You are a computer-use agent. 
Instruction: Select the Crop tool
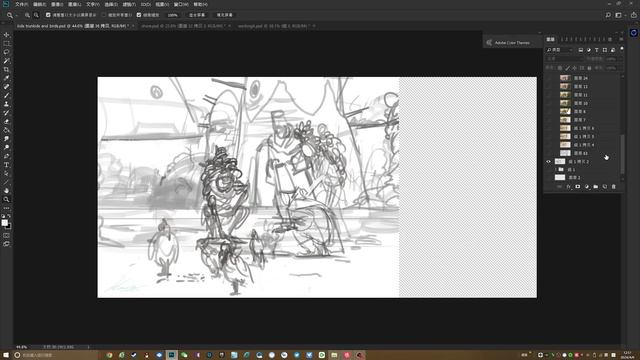pyautogui.click(x=6, y=69)
